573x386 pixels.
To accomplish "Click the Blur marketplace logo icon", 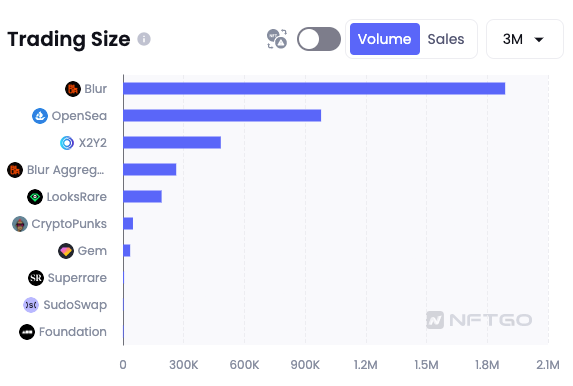I will coord(73,89).
